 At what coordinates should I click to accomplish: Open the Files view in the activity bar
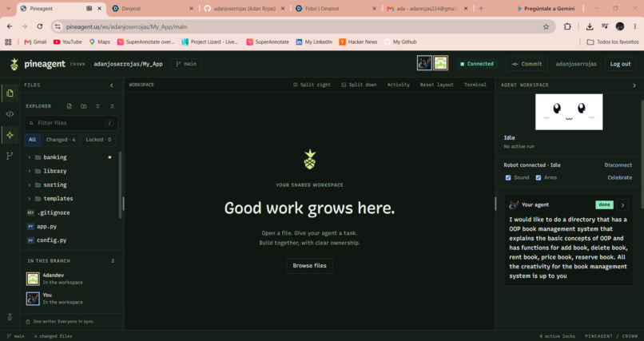(x=10, y=93)
